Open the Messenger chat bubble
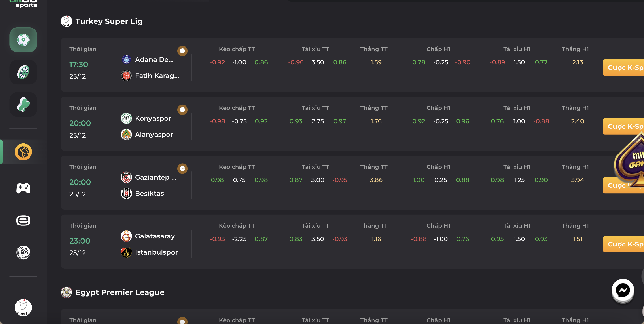644x324 pixels. coord(623,290)
